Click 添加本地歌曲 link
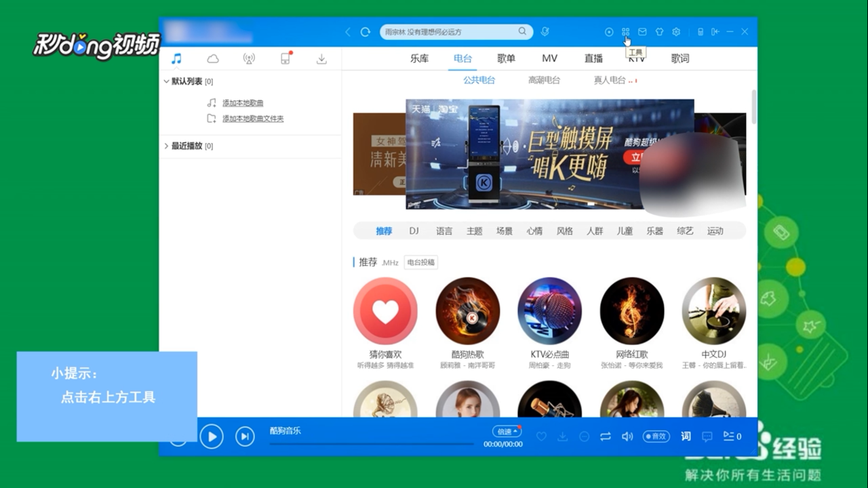 pos(243,103)
